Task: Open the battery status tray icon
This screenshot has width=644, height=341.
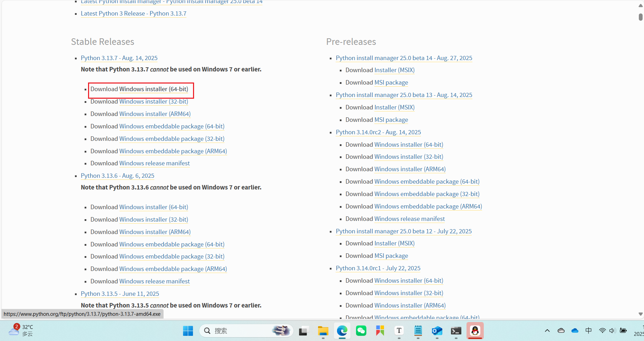Action: [623, 331]
